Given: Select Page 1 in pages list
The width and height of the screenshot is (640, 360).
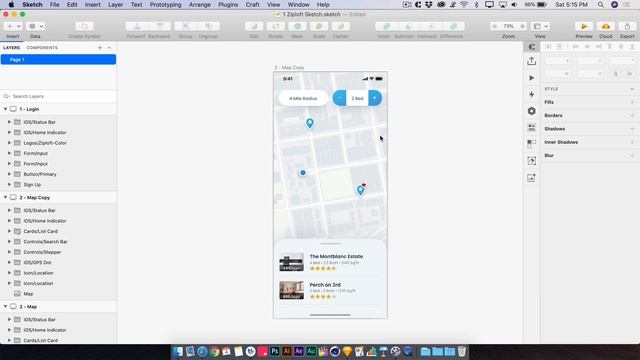Looking at the screenshot, I should [x=58, y=60].
